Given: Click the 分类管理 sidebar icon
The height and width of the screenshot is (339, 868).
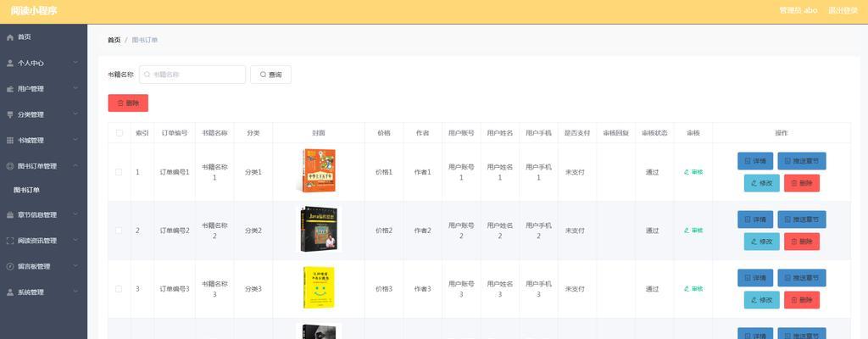Looking at the screenshot, I should (10, 114).
